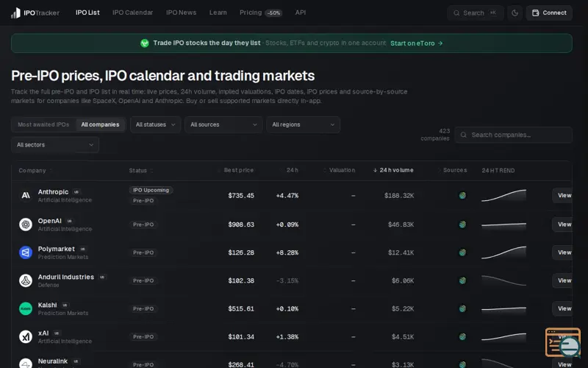Open the All sources dropdown
588x368 pixels.
(x=223, y=124)
